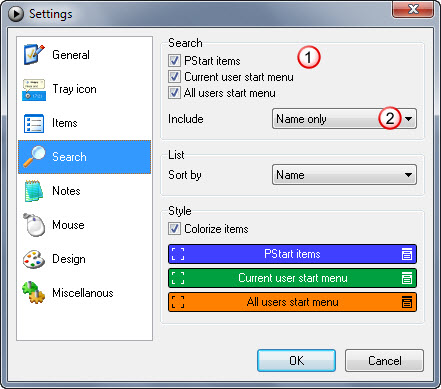Uncheck the PStart items search checkbox
The image size is (441, 389).
pyautogui.click(x=174, y=61)
